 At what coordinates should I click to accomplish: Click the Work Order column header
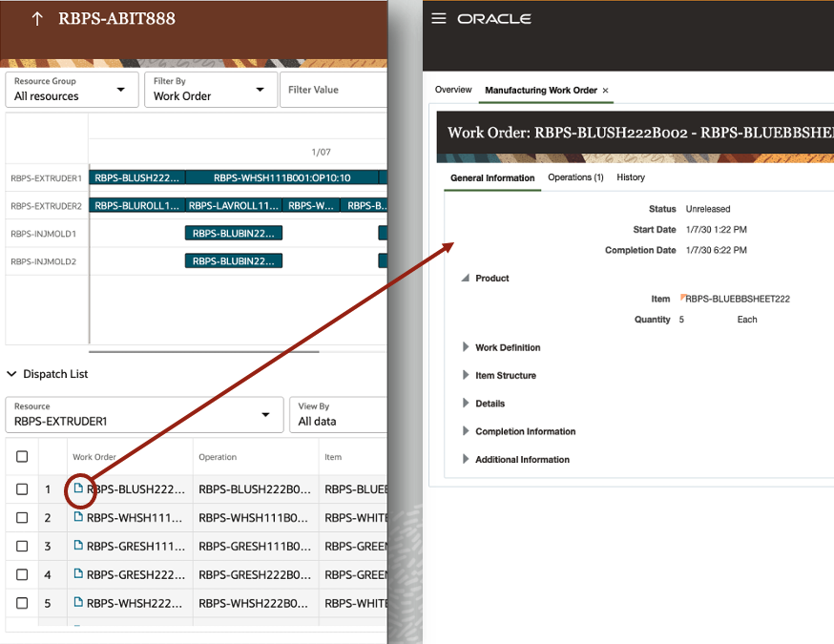(94, 457)
